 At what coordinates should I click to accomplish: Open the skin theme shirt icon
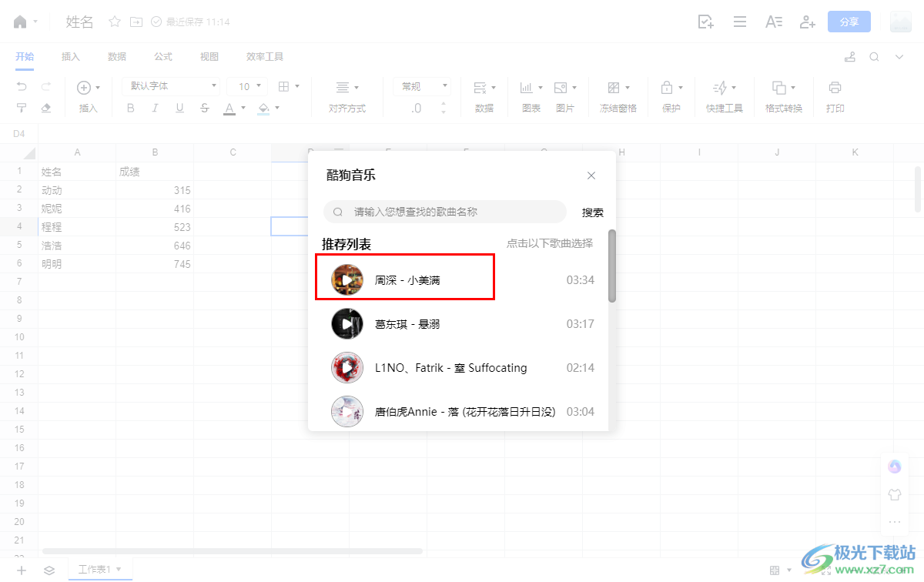coord(895,494)
